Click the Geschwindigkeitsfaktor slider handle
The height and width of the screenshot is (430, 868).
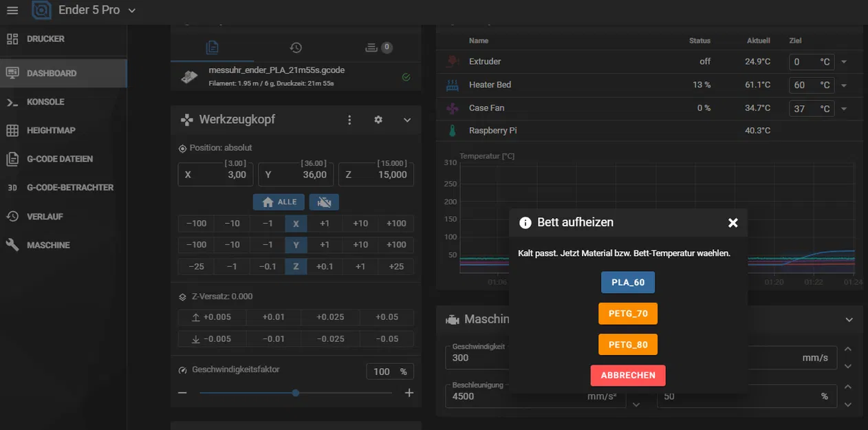(x=296, y=393)
